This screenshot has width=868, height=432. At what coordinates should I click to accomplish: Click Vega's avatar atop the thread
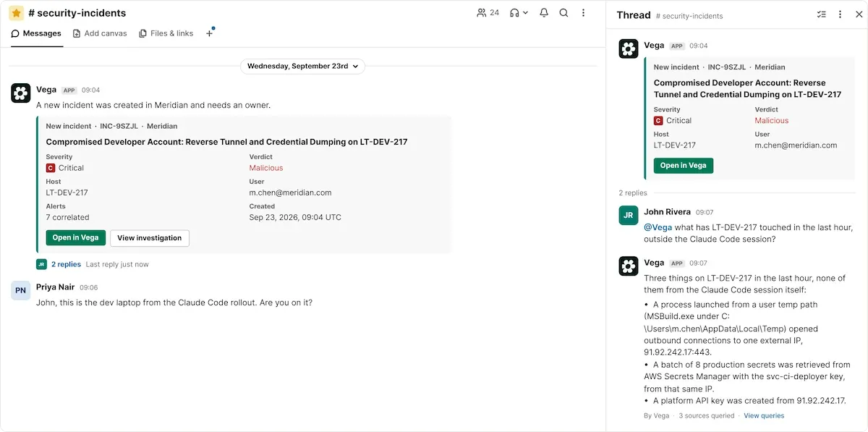click(x=629, y=48)
